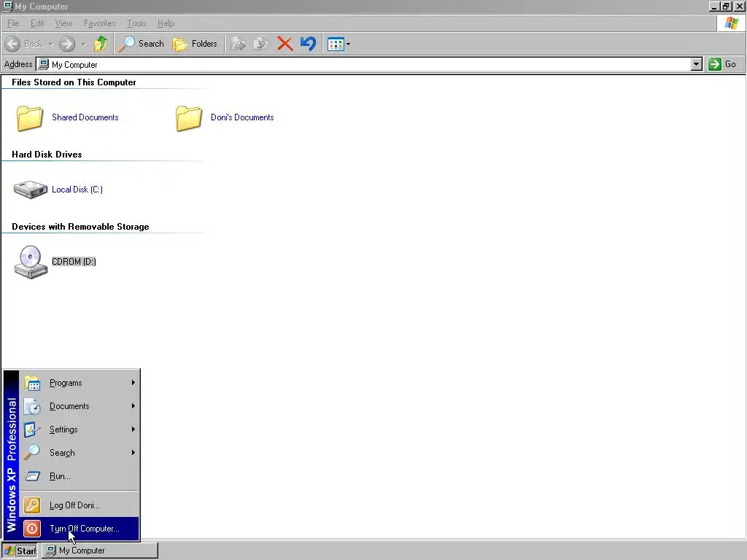Select the Local Disk (C:) drive icon
The width and height of the screenshot is (747, 560).
[x=30, y=190]
